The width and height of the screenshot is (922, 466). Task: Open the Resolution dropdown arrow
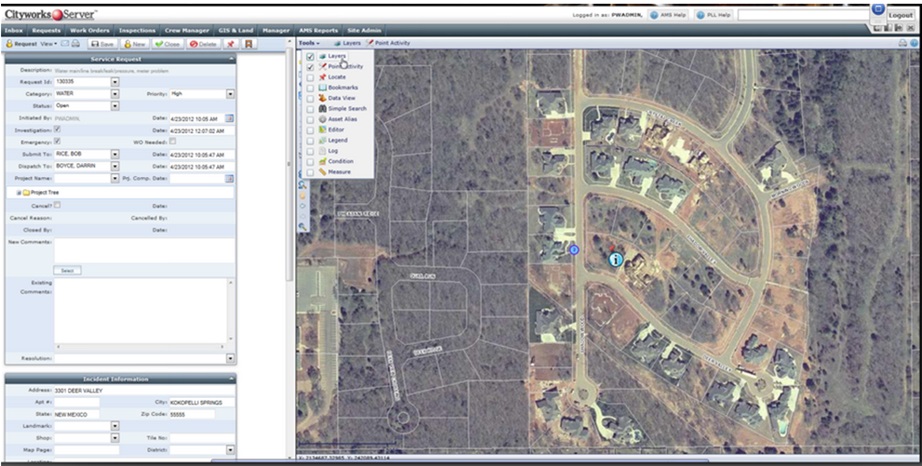click(x=230, y=358)
